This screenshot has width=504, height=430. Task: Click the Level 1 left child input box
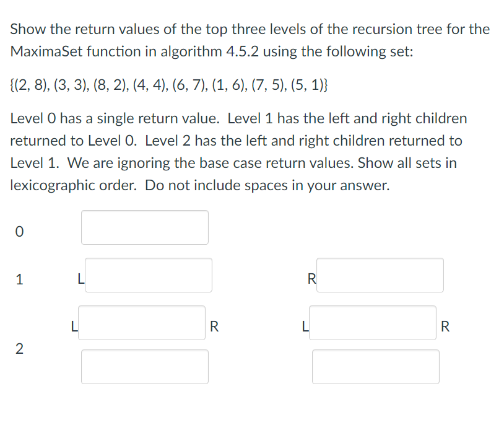point(150,274)
